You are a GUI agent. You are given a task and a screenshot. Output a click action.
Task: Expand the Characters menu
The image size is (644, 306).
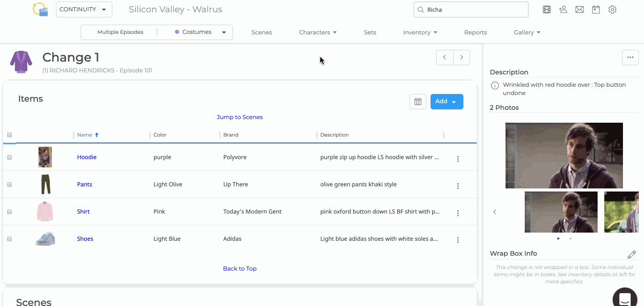tap(318, 32)
